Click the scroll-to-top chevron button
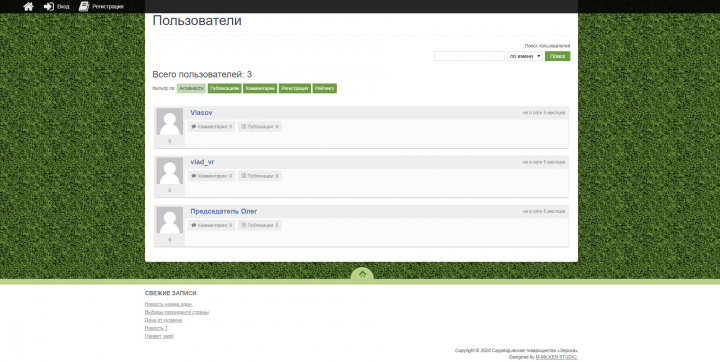The height and width of the screenshot is (362, 720). pos(362,274)
